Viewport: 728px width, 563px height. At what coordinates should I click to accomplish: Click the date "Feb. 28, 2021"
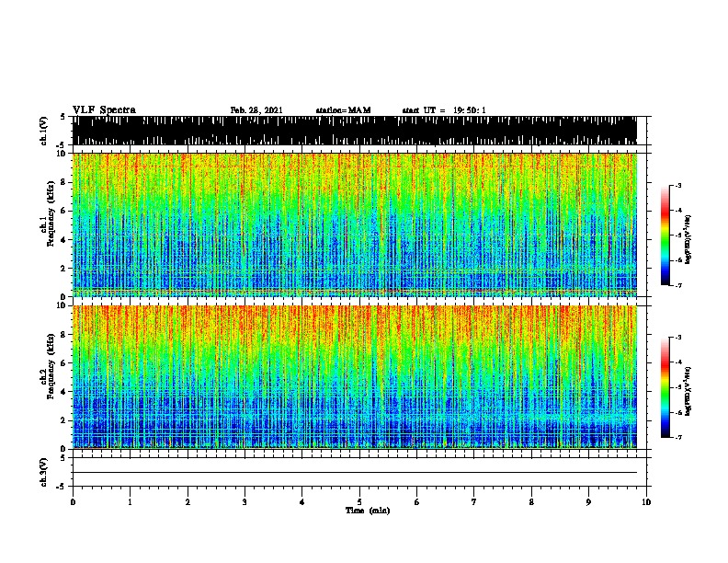(x=256, y=110)
